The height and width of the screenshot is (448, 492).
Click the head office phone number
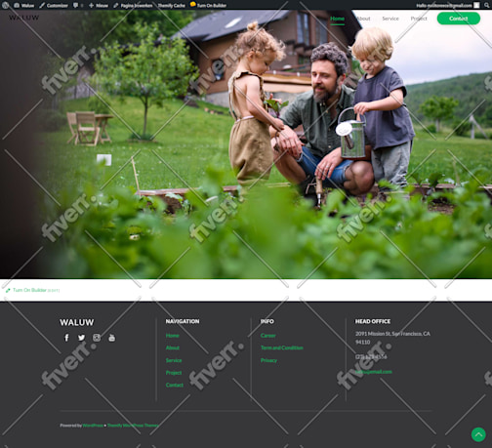pyautogui.click(x=371, y=357)
